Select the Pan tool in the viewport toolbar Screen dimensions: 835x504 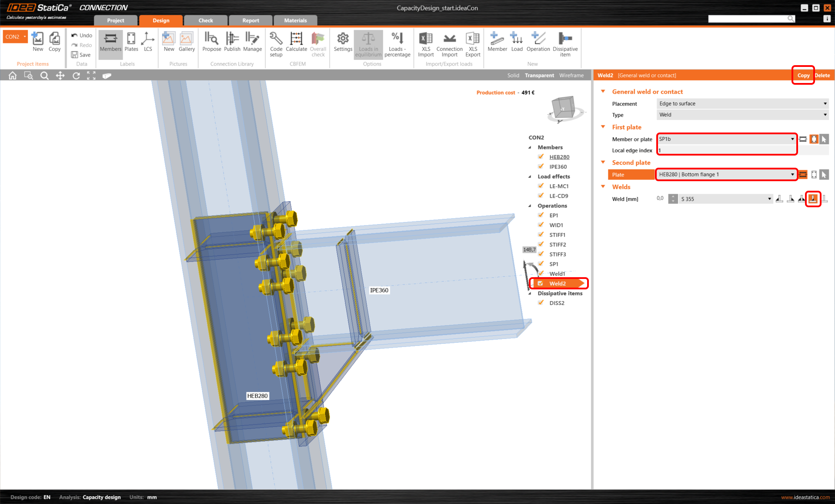60,75
